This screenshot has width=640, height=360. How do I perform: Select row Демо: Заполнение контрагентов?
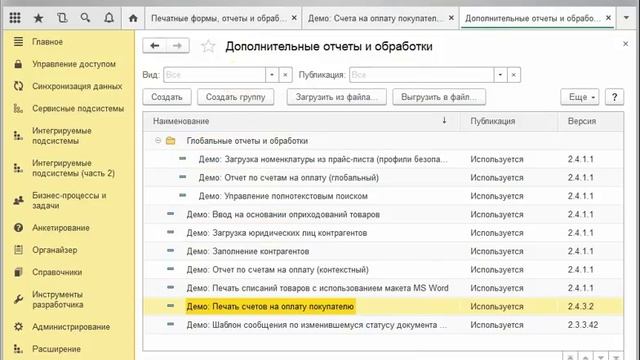(383, 251)
